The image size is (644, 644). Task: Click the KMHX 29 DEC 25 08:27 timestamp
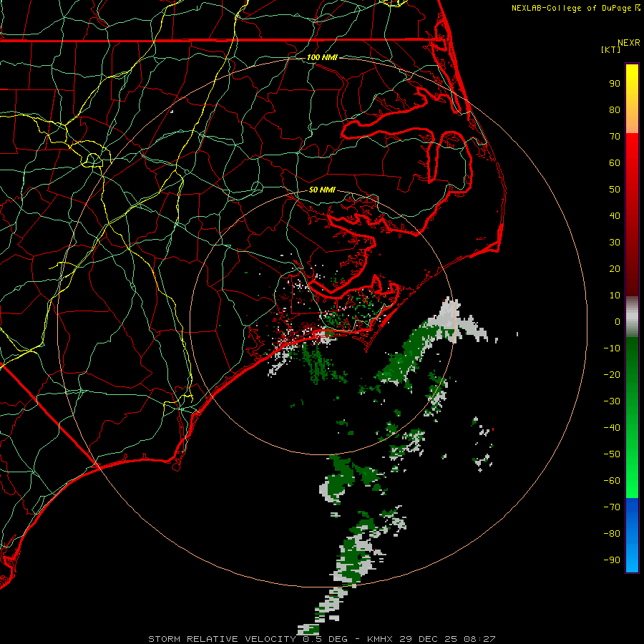pyautogui.click(x=431, y=639)
